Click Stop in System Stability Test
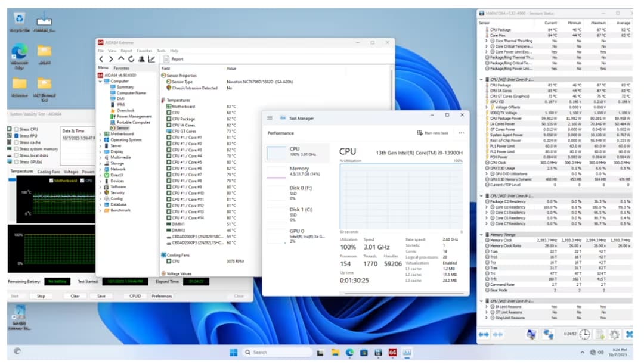644x364 pixels. 41,296
